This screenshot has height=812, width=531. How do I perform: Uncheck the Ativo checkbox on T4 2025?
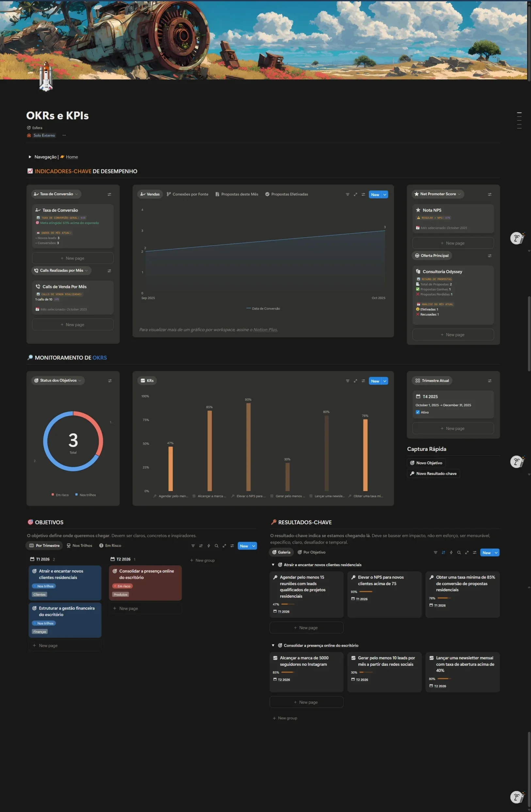(417, 412)
